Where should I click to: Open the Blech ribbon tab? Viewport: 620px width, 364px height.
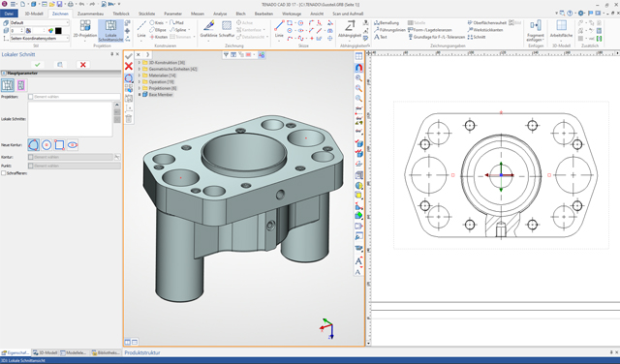[241, 14]
